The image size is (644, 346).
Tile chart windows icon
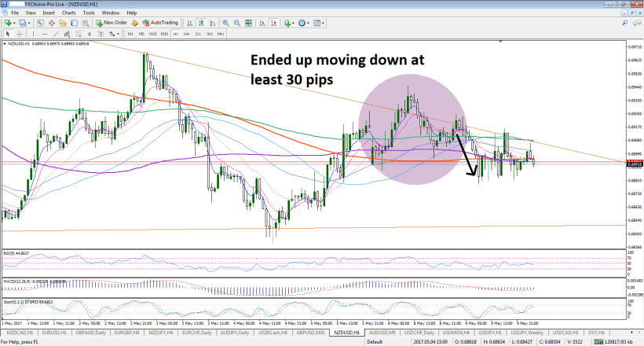coord(248,23)
